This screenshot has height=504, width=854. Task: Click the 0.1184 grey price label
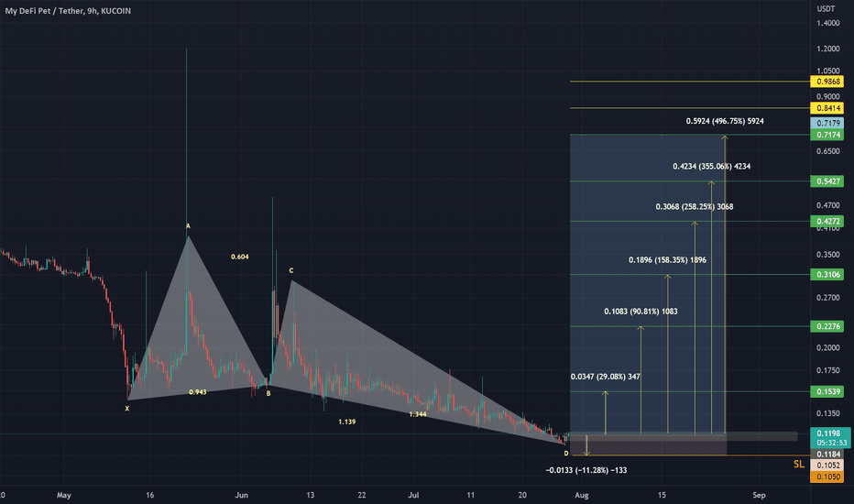[x=827, y=455]
